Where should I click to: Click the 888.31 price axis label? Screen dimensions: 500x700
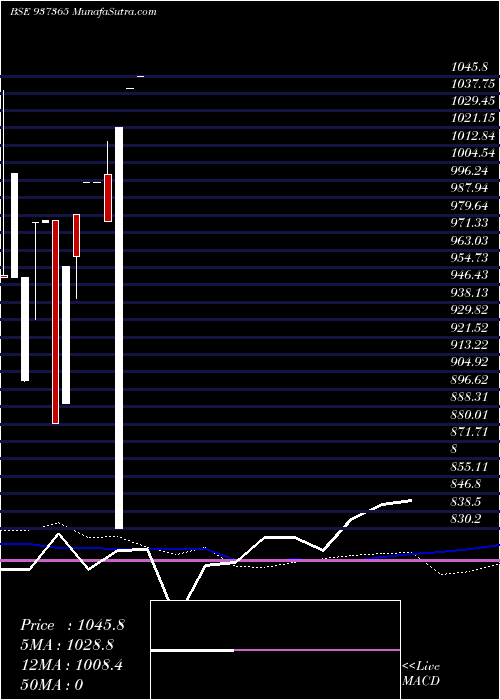pos(470,397)
